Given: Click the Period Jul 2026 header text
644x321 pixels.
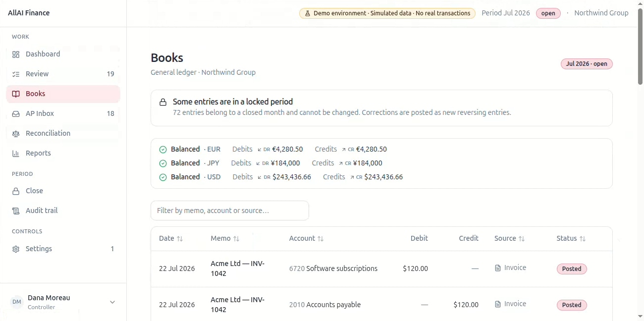Looking at the screenshot, I should point(506,13).
